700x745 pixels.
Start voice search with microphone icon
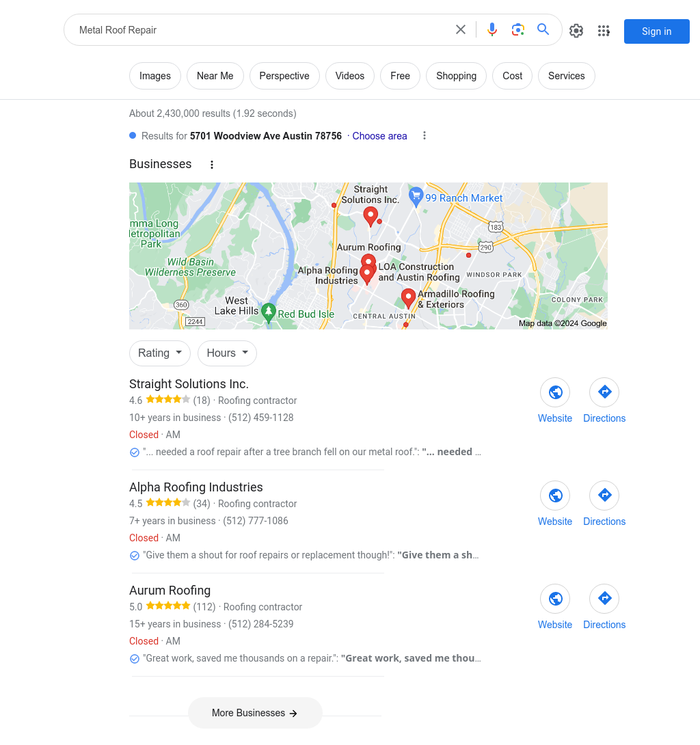(492, 30)
